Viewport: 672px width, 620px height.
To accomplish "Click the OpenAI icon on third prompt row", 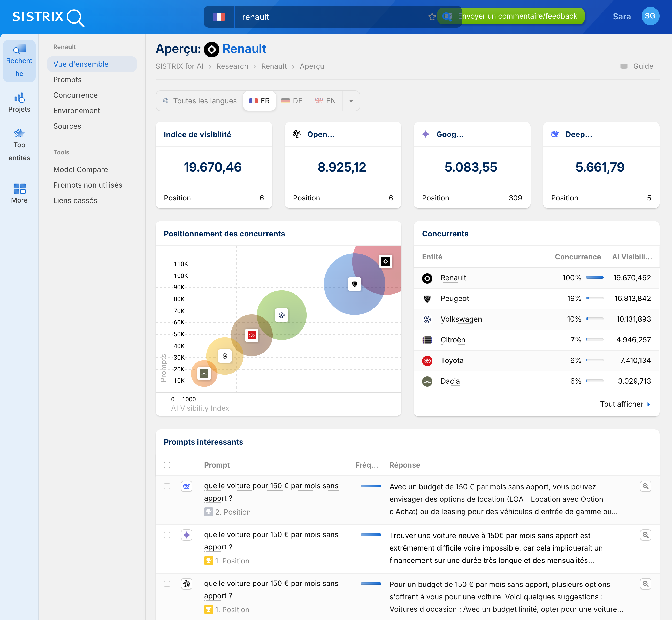I will 186,584.
